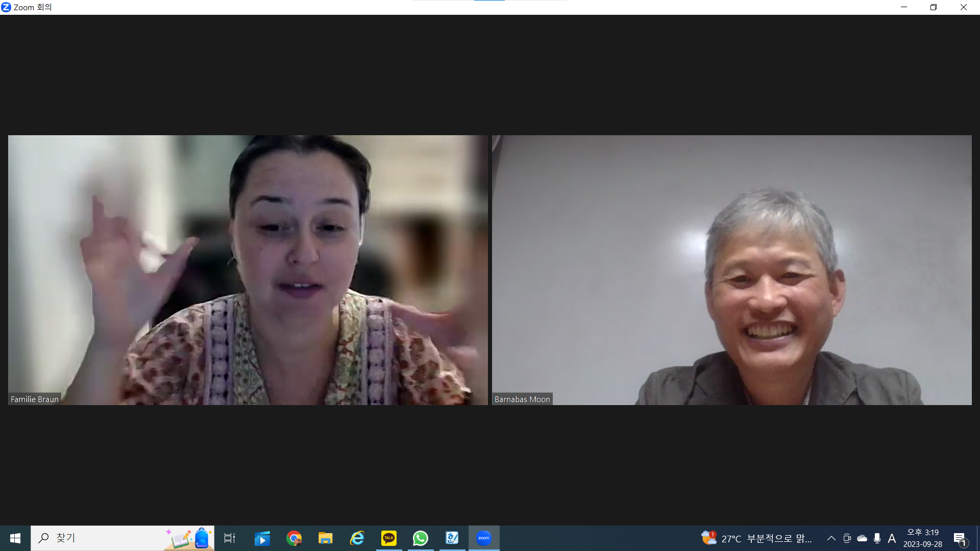Viewport: 980px width, 551px height.
Task: Open the notepad app beside WhatsApp
Action: tap(452, 538)
